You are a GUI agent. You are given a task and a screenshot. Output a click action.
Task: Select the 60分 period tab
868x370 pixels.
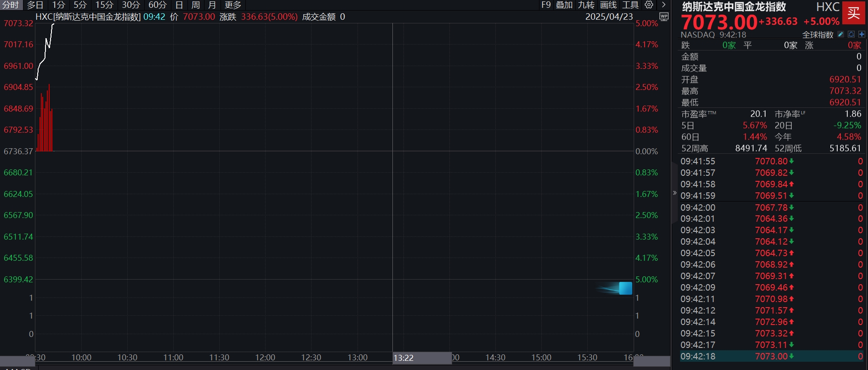click(158, 5)
